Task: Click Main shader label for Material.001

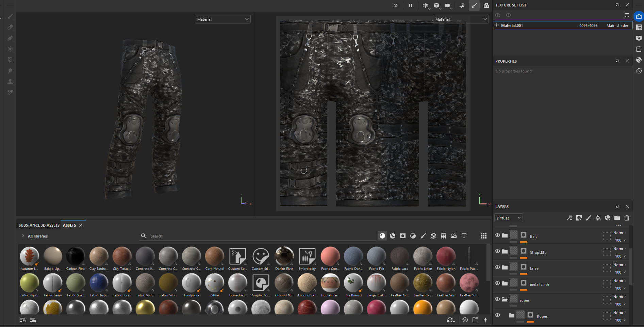Action: (x=617, y=26)
